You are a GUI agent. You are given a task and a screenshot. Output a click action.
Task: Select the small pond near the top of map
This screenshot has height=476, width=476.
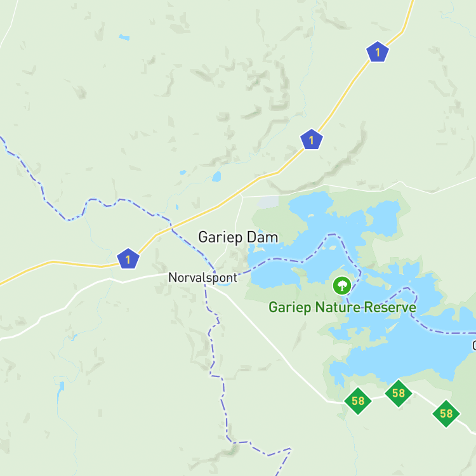click(124, 37)
